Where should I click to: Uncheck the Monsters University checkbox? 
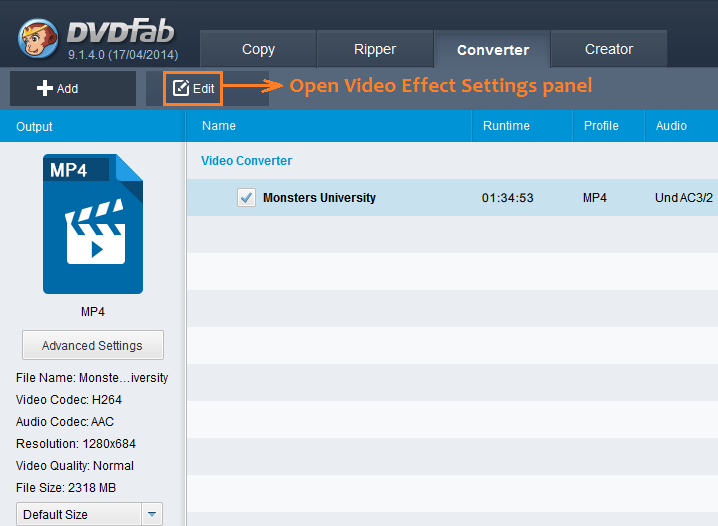click(246, 197)
